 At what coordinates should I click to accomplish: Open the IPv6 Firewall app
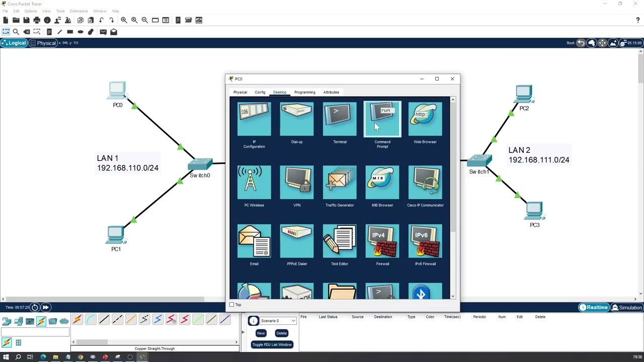tap(425, 241)
